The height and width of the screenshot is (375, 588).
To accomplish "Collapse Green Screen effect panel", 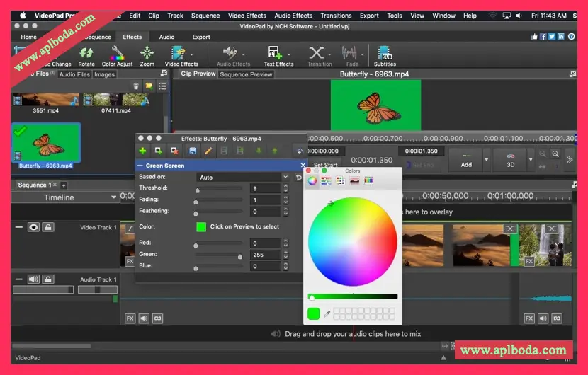I will tap(140, 165).
